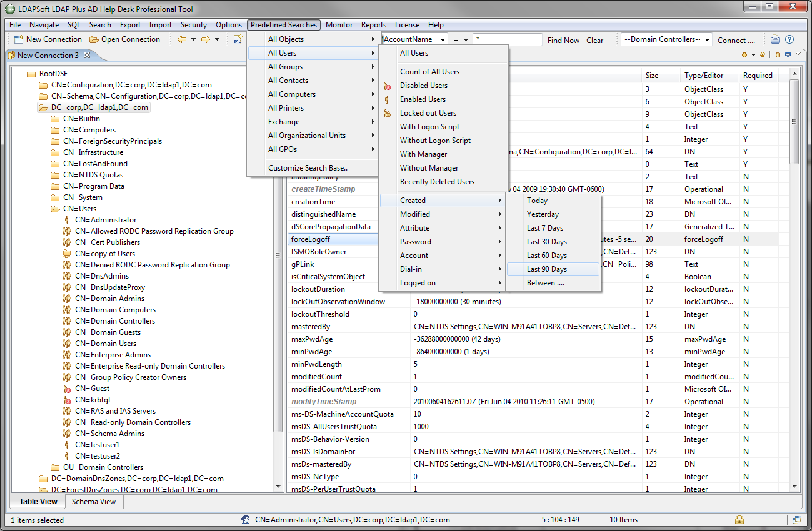812x531 pixels.
Task: Click the print icon in toolbar
Action: pos(775,39)
